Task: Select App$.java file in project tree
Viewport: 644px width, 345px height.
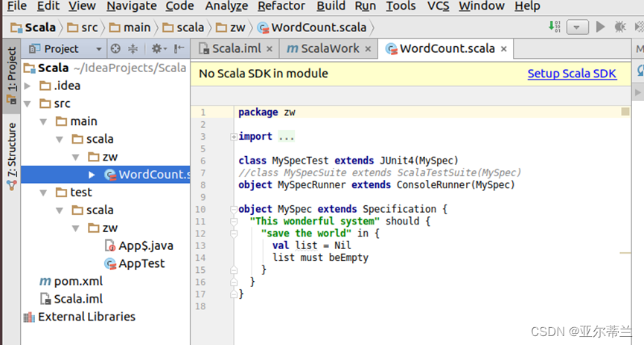Action: [138, 245]
